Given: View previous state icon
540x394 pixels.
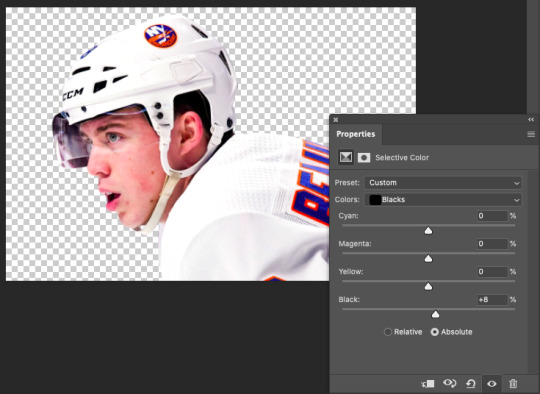Looking at the screenshot, I should (x=449, y=383).
